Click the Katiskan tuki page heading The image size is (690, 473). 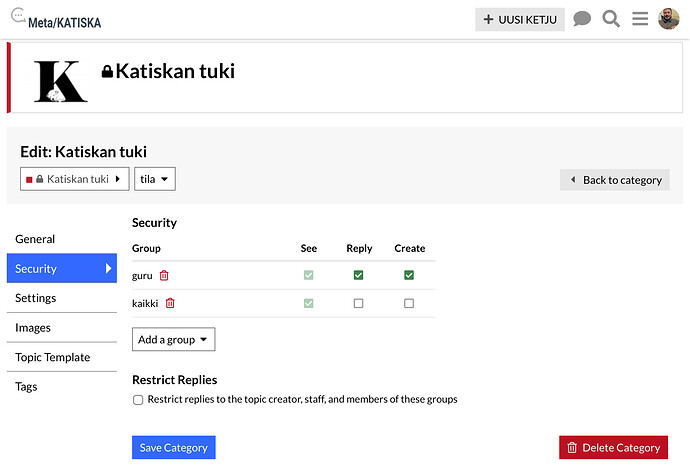click(175, 71)
